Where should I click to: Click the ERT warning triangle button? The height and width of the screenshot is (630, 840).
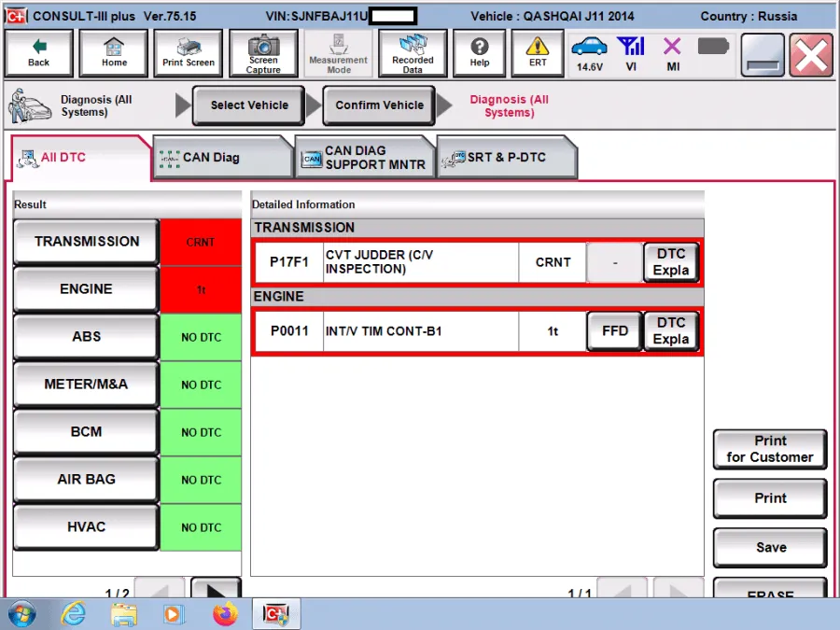point(538,53)
